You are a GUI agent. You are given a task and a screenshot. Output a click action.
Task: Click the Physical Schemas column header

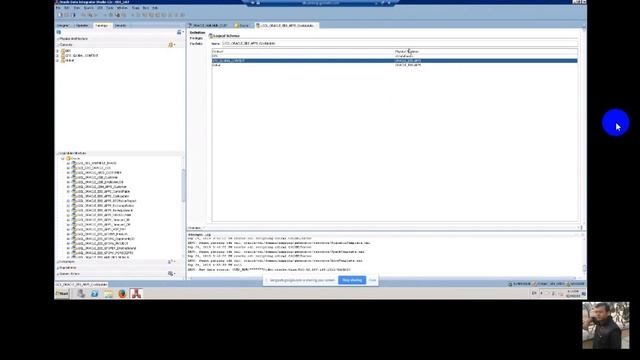[x=486, y=51]
